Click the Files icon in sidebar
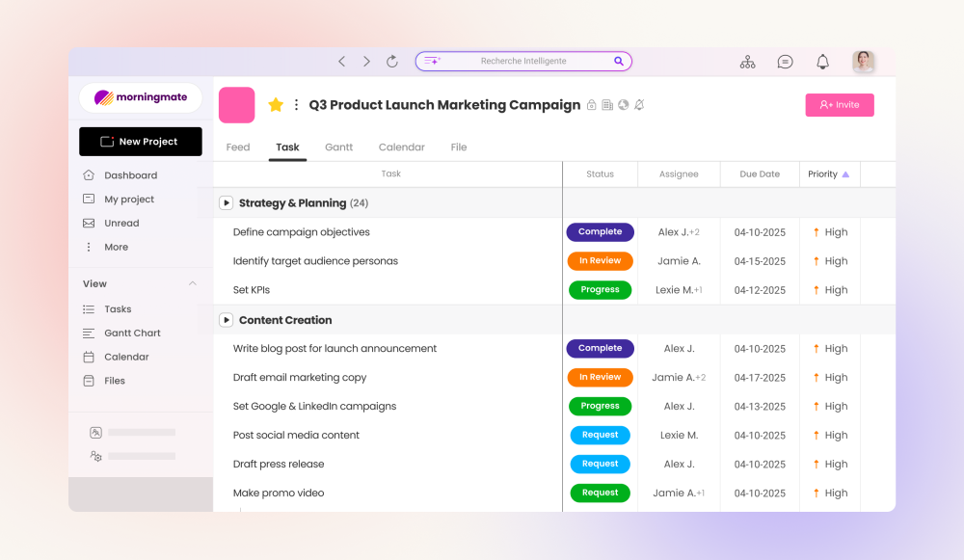The width and height of the screenshot is (964, 560). (x=89, y=381)
